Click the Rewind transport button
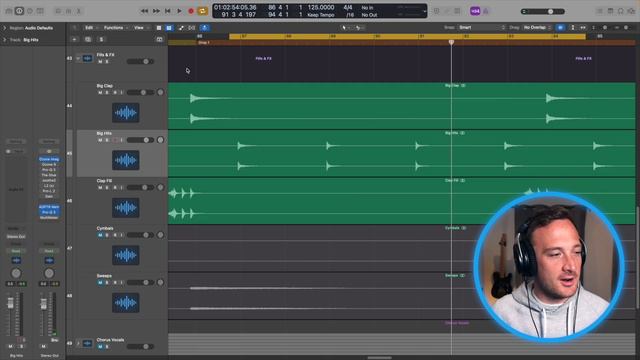This screenshot has width=640, height=360. [144, 11]
